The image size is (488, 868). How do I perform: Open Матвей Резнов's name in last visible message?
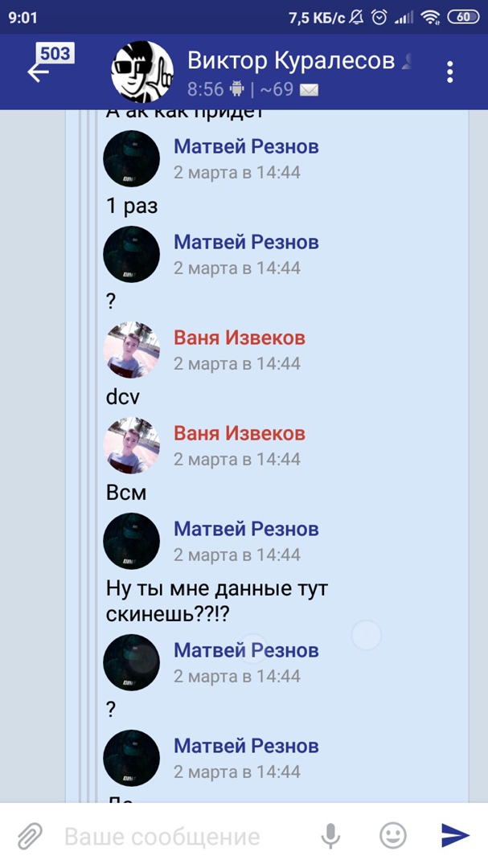(x=247, y=746)
